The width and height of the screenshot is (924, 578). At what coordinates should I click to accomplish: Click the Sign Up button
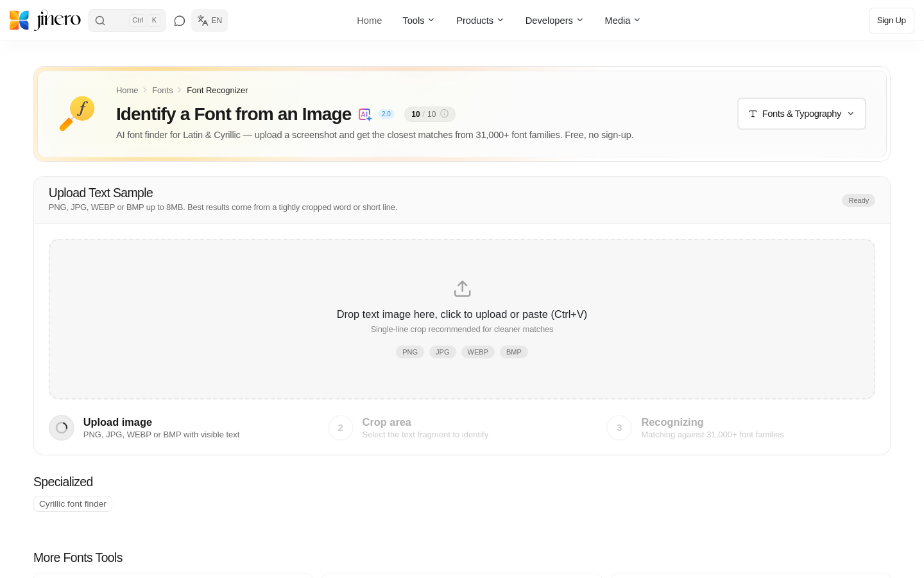point(891,21)
